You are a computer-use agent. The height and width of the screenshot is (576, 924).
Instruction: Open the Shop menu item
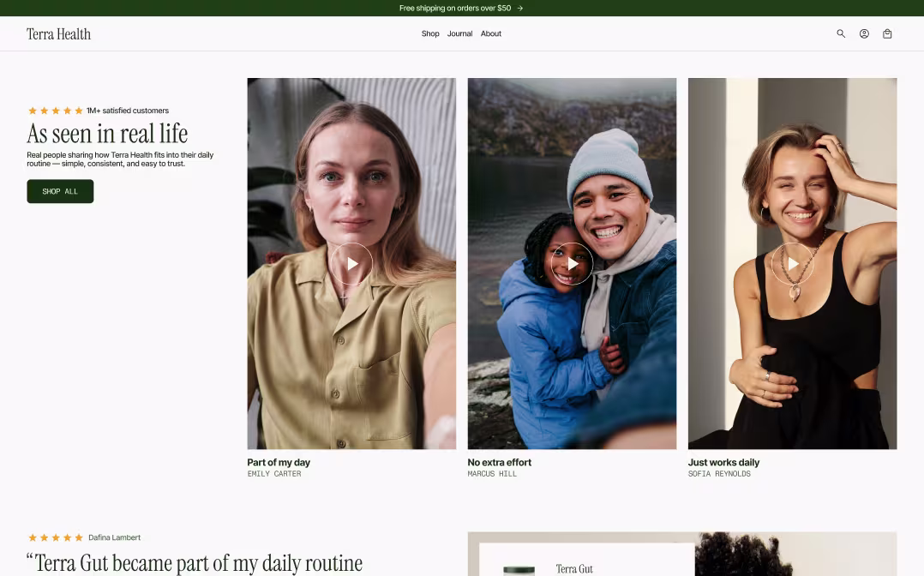429,33
